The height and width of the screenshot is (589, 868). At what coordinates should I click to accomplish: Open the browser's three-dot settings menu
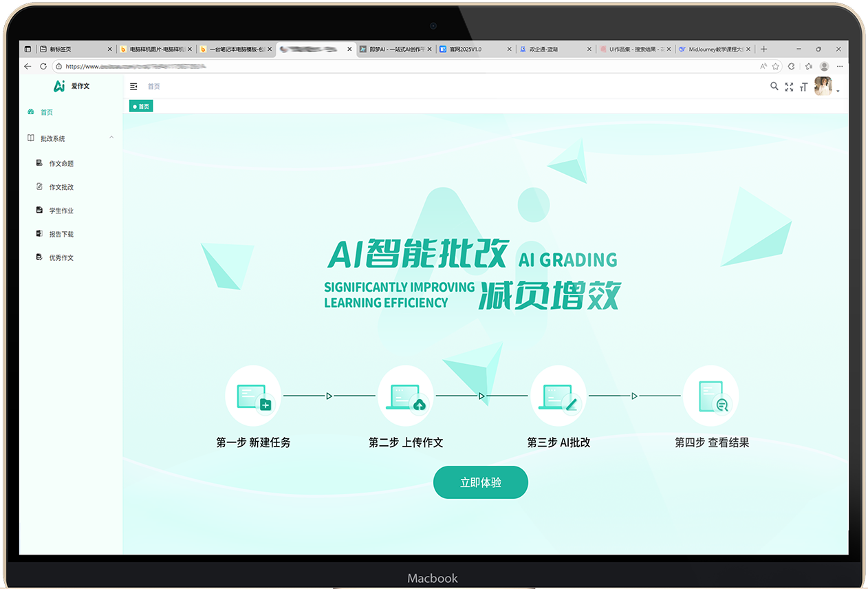840,67
